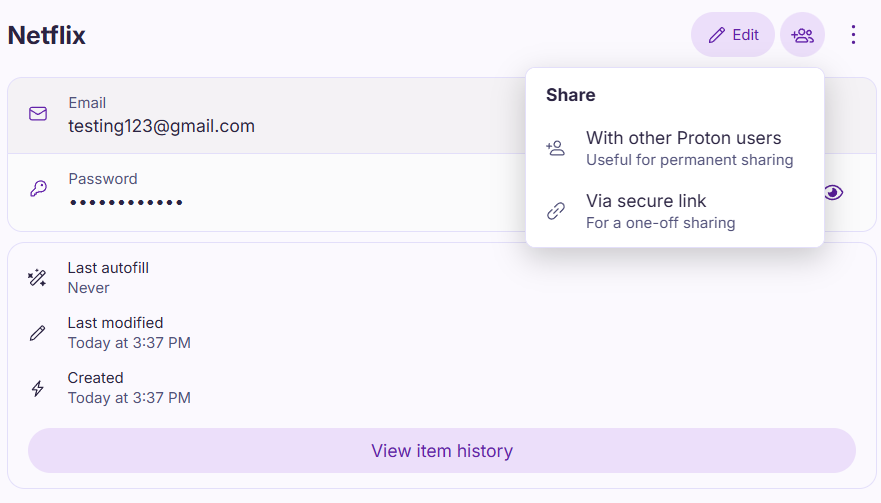Click the Netflix item title
The image size is (881, 503).
click(47, 35)
